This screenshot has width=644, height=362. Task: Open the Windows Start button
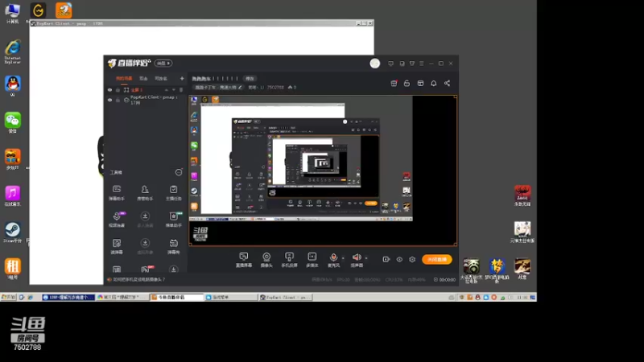tap(8, 297)
